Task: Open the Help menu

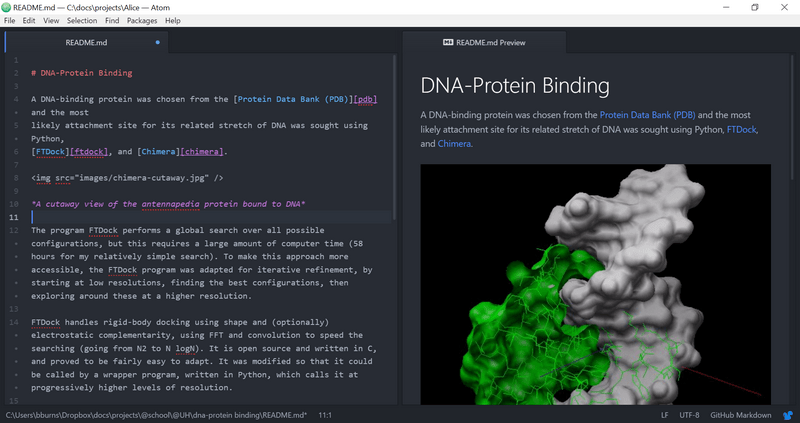Action: tap(172, 21)
